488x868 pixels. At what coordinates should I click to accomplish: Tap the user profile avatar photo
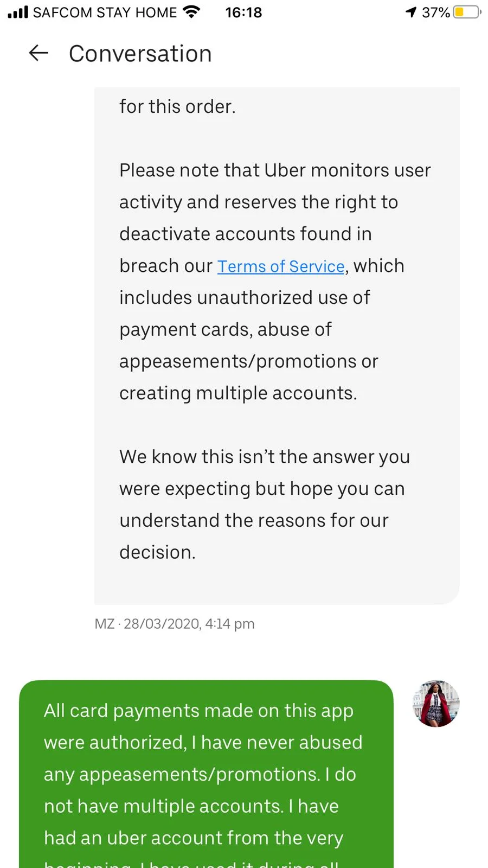pos(436,704)
